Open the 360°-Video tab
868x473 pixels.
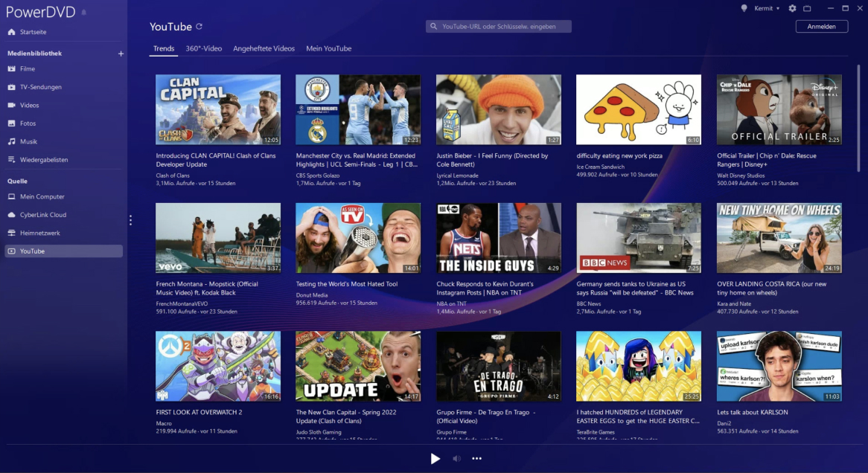[x=203, y=48]
